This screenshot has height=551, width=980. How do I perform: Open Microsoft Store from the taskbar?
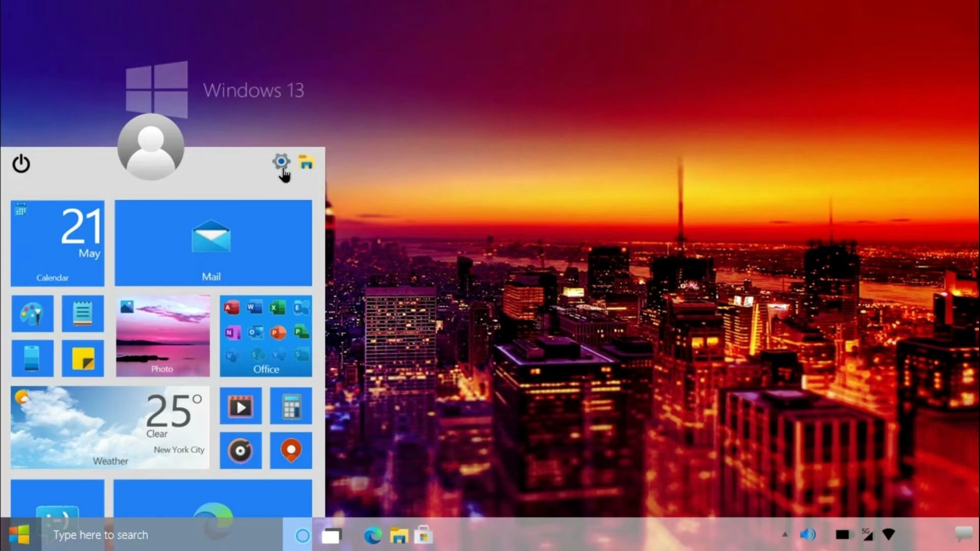coord(423,535)
